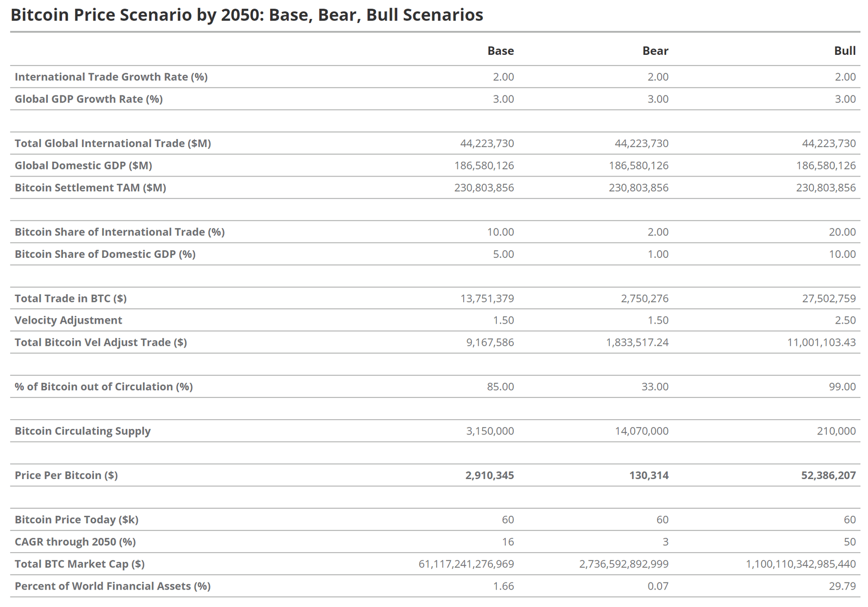The width and height of the screenshot is (868, 607).
Task: Click the Percent of World Financial Assets label
Action: [112, 586]
